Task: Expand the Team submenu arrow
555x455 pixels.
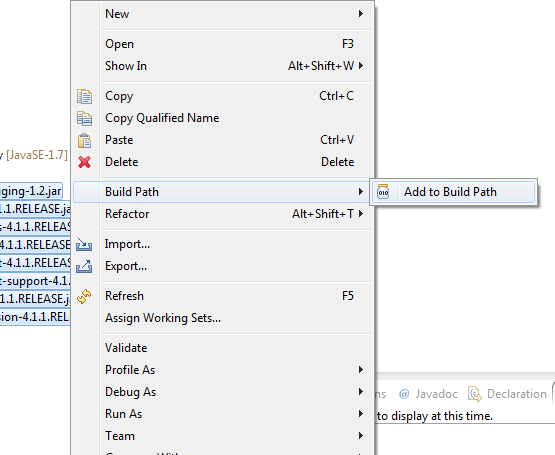Action: (361, 436)
